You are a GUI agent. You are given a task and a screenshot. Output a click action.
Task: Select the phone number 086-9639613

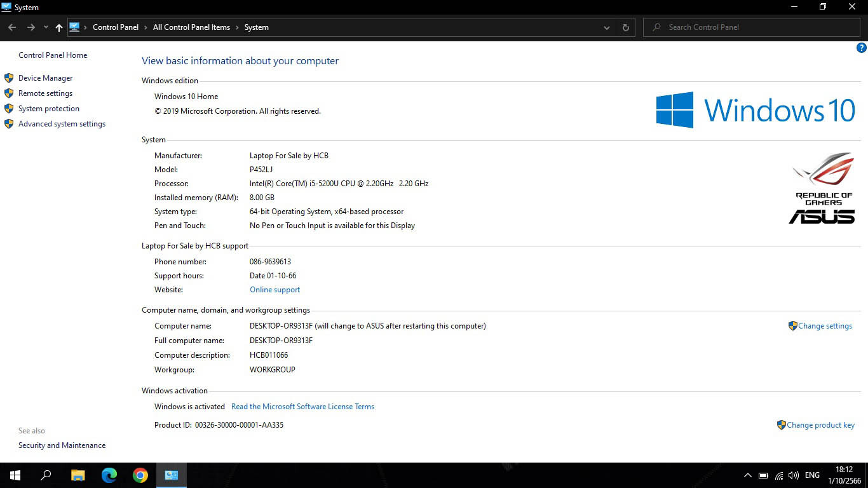click(270, 262)
